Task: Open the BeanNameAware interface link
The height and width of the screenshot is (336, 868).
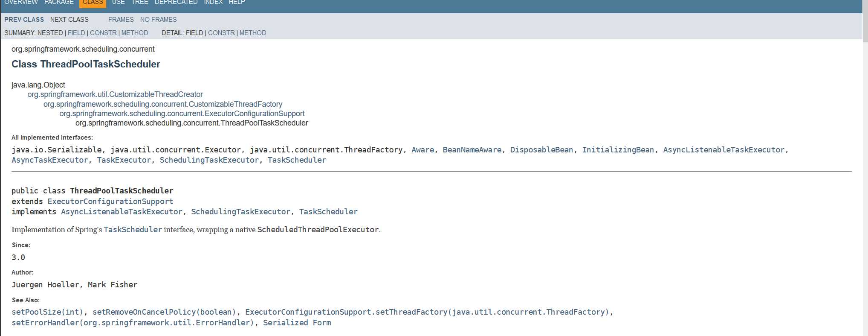Action: pos(472,150)
